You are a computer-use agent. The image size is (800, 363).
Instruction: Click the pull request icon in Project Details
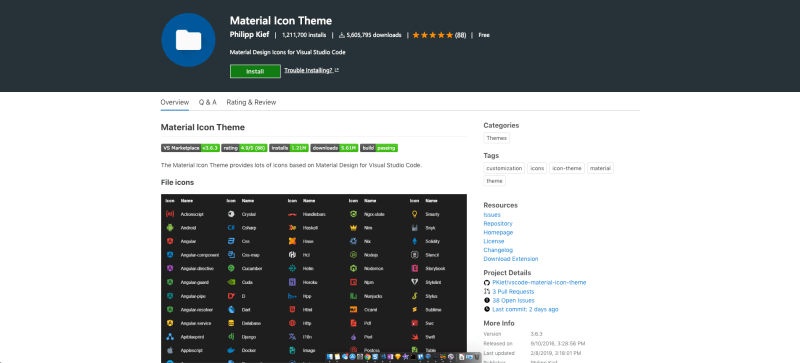pos(487,292)
